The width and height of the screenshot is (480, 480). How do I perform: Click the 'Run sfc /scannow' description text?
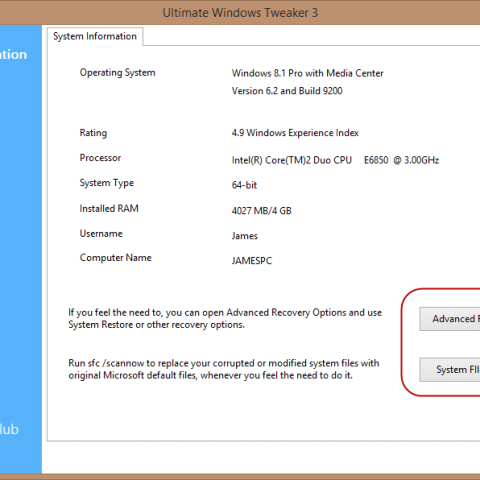pos(224,369)
